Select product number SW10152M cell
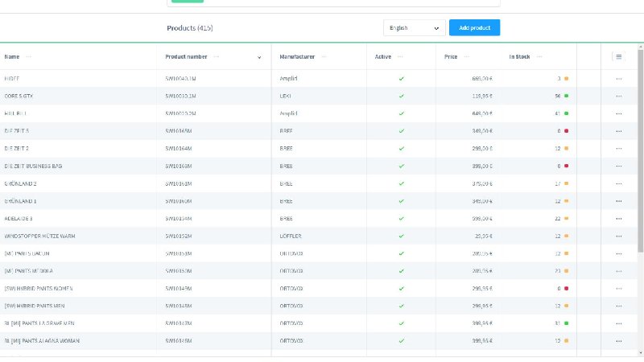 [179, 236]
